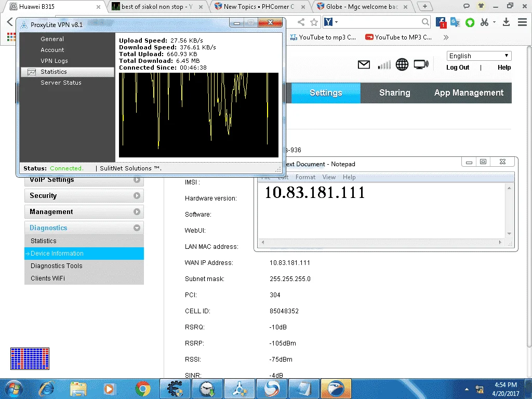Collapse the Diagnostics section
The width and height of the screenshot is (532, 399).
pos(84,228)
